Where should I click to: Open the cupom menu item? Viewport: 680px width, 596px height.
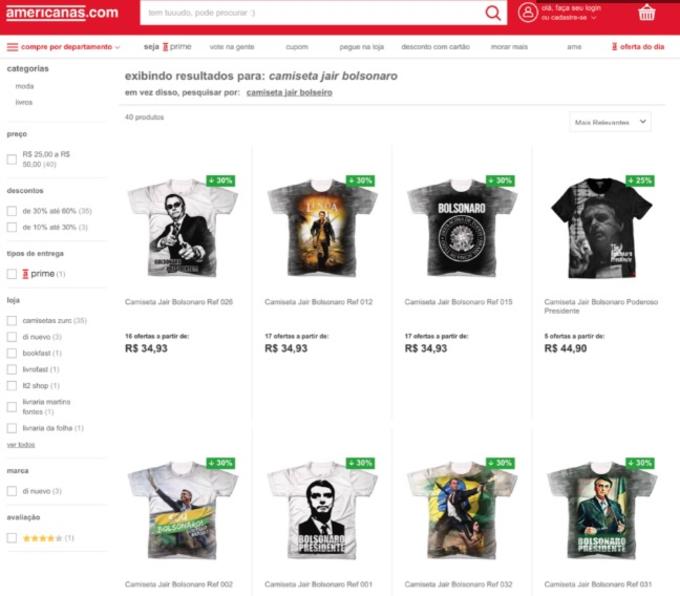(x=297, y=47)
